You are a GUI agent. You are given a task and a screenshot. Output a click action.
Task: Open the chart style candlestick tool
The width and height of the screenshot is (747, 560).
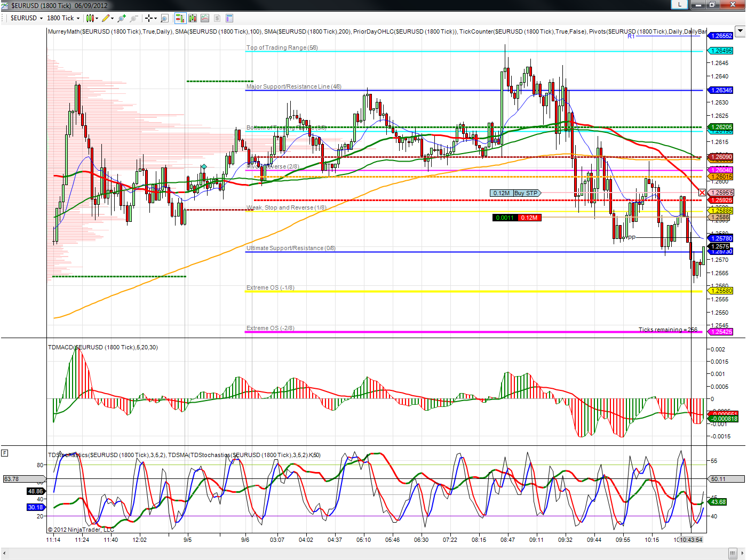coord(90,18)
